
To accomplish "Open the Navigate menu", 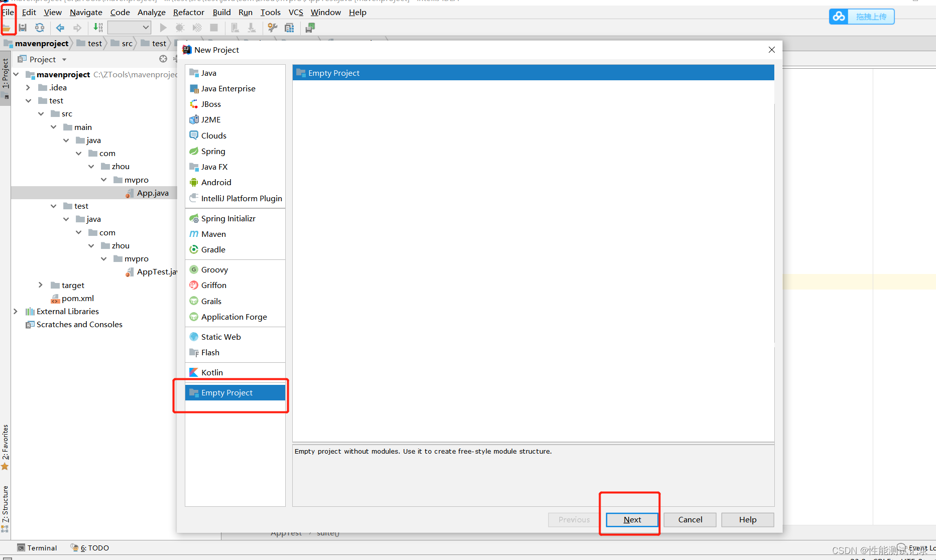I will (86, 12).
